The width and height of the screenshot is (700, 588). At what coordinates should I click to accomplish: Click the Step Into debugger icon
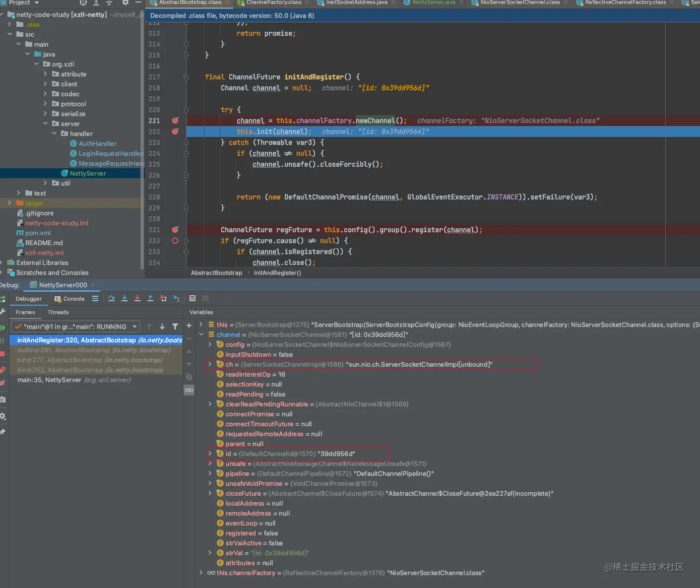[125, 298]
